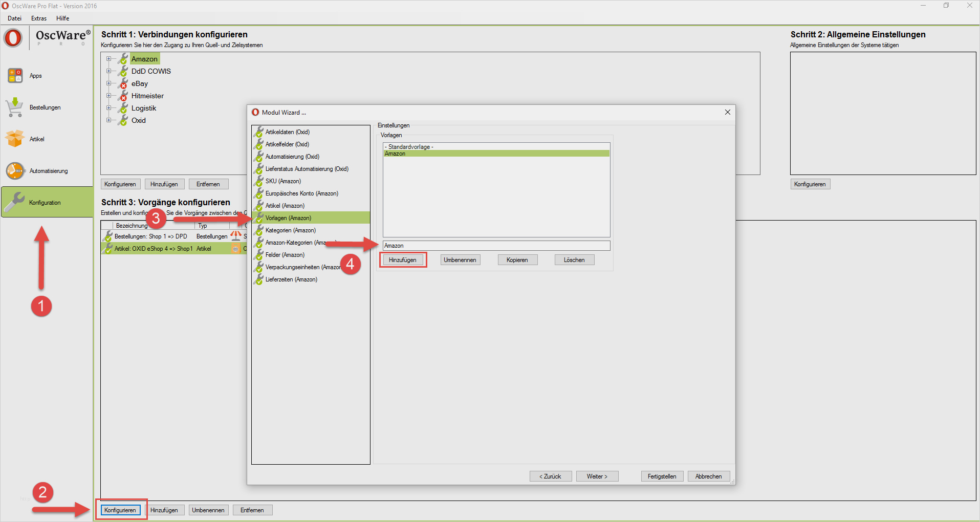Click Hinzufügen button under Vorlagen
980x522 pixels.
[403, 260]
